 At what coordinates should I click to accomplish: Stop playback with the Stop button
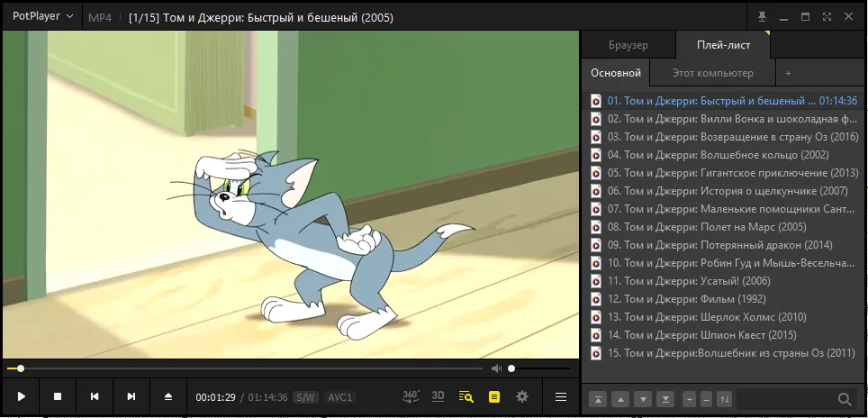(x=58, y=396)
